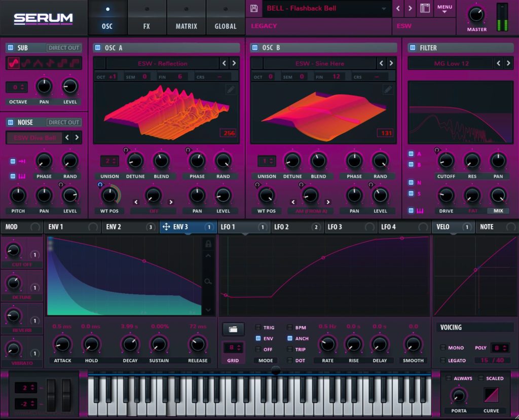Click the envelope lock icon
The image size is (519, 420).
point(208,244)
